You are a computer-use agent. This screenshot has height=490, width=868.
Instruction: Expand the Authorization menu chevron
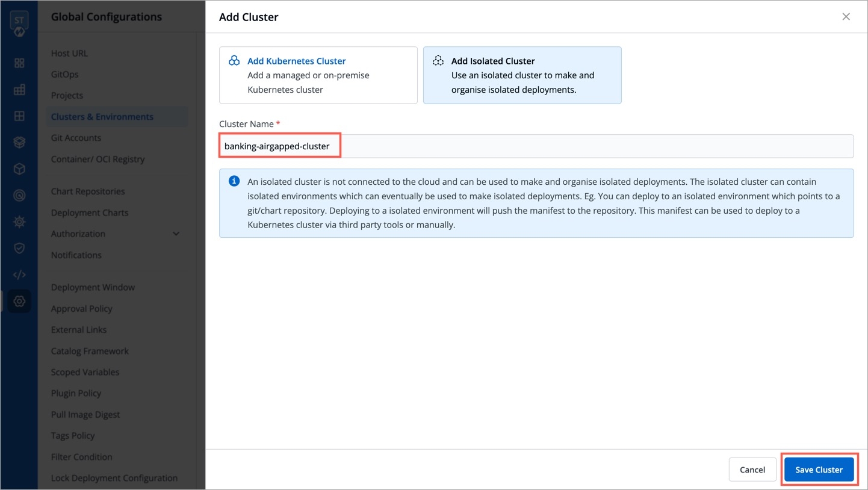[176, 234]
